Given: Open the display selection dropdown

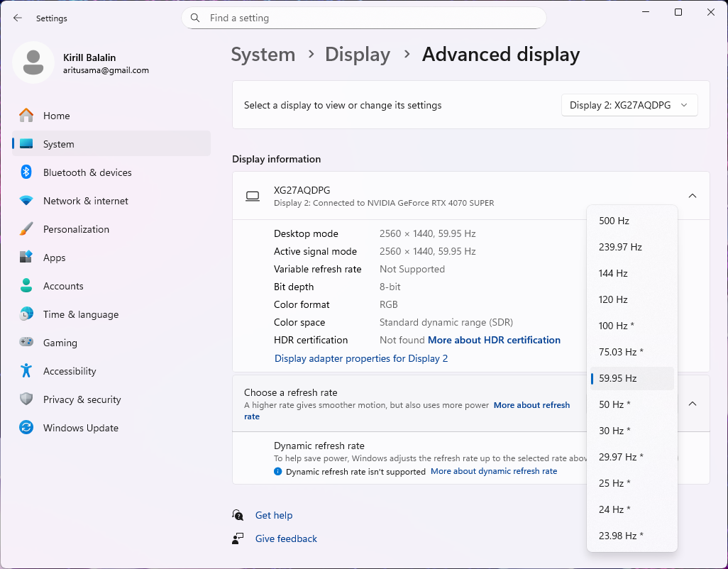Looking at the screenshot, I should (x=629, y=105).
